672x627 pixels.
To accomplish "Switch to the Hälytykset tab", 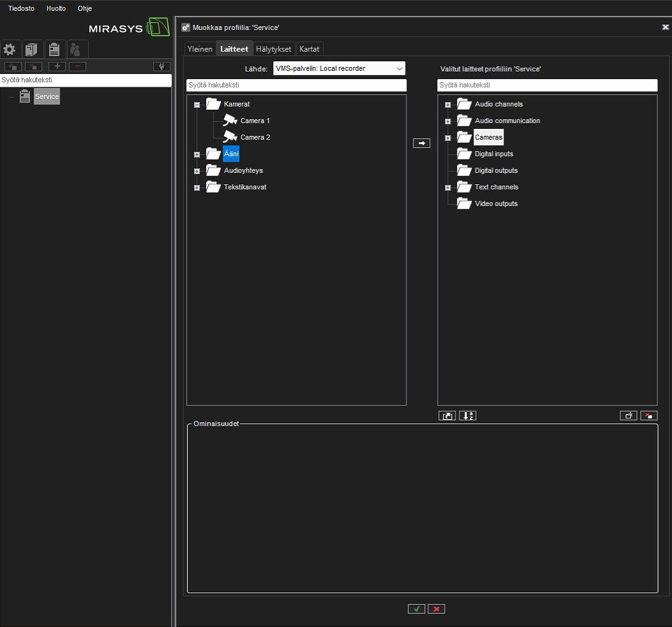I will point(273,49).
